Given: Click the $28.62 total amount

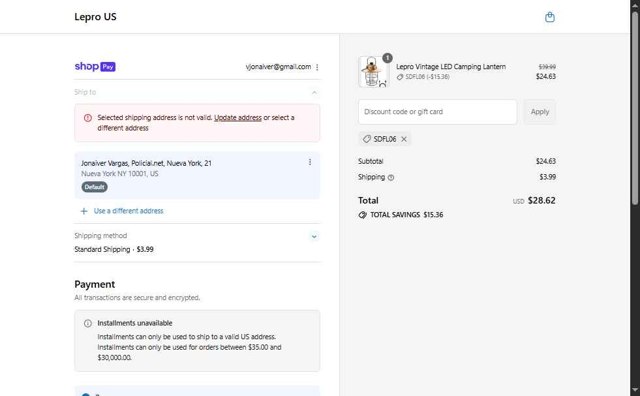Looking at the screenshot, I should tap(542, 200).
